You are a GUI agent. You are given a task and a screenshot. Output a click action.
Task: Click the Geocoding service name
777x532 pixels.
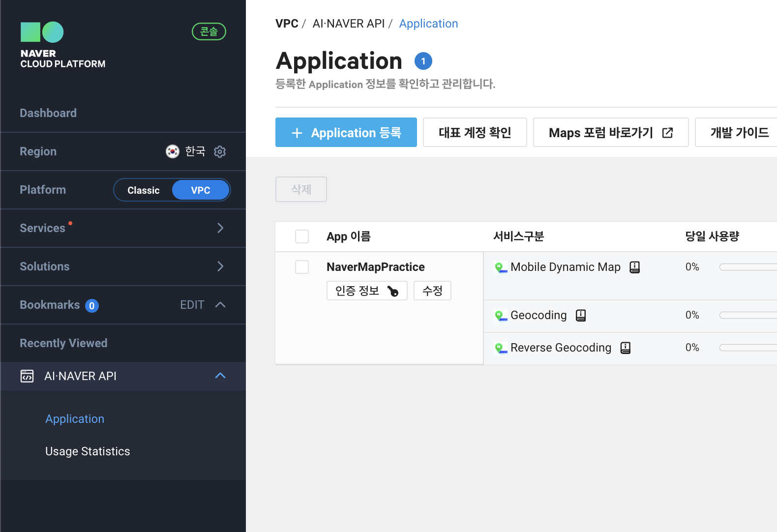[538, 315]
